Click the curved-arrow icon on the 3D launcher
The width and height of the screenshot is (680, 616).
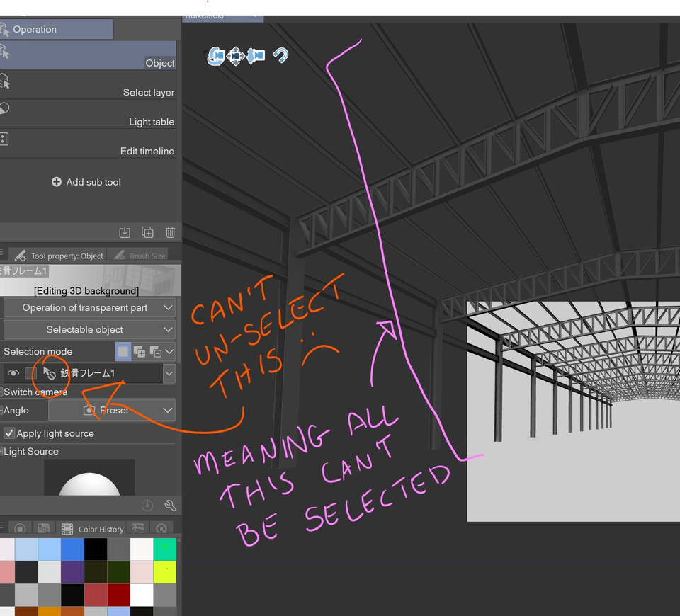click(280, 56)
